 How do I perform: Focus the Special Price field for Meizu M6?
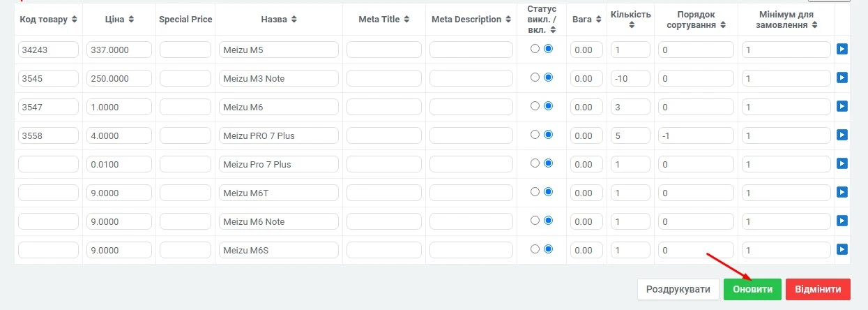pos(185,107)
